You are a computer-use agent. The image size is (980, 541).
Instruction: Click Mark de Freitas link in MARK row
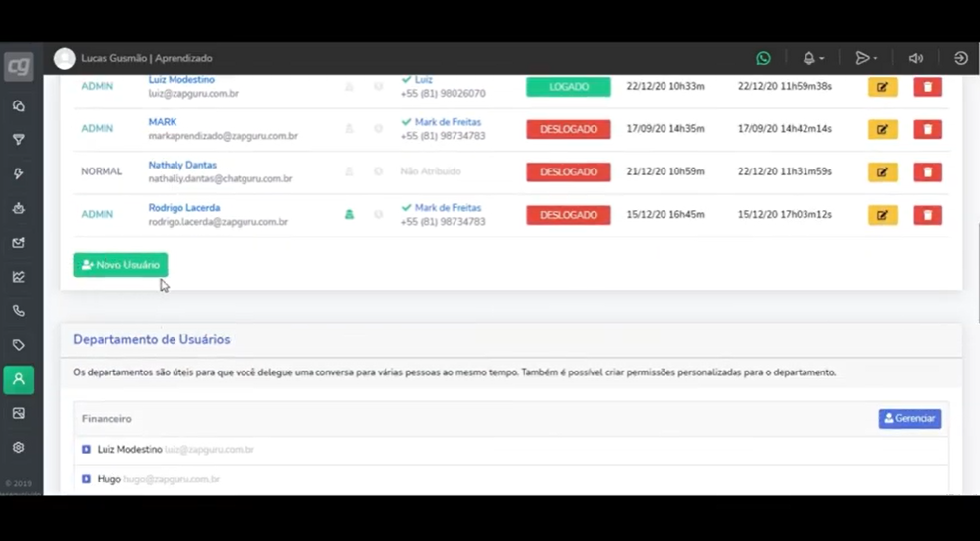point(448,122)
